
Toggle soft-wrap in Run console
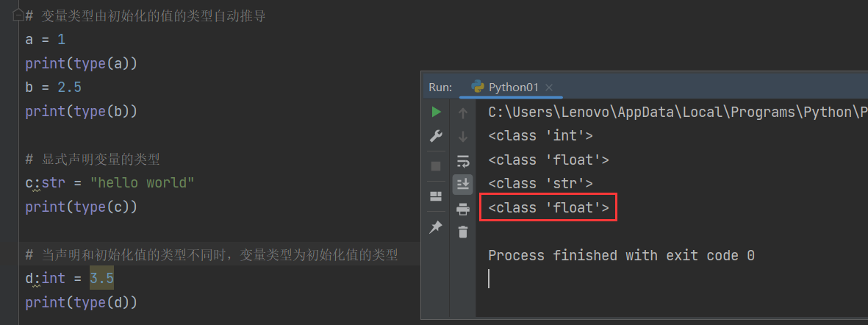tap(463, 161)
